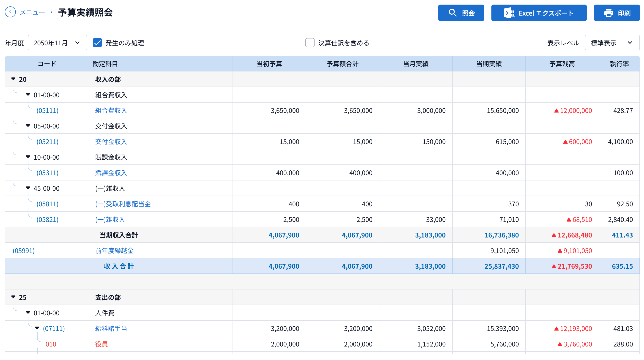Select the 010 役員 sub-row
This screenshot has height=360, width=644.
click(322, 344)
